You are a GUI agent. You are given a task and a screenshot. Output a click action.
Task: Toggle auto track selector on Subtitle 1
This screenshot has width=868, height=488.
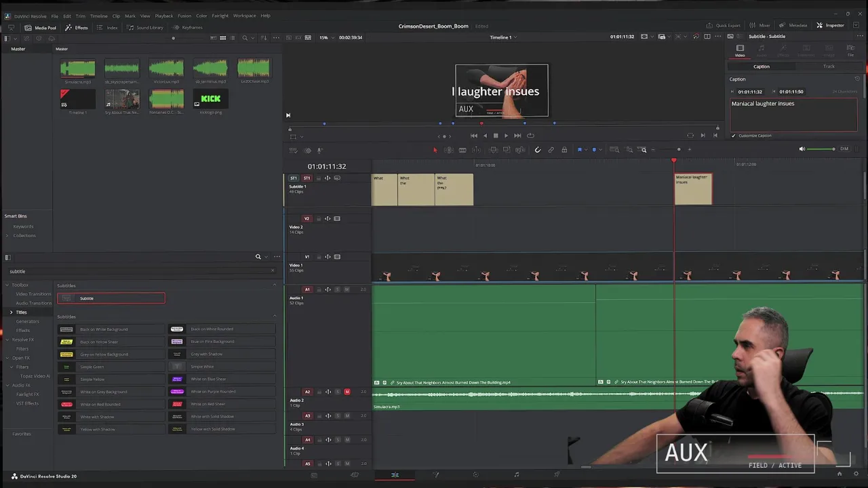click(x=328, y=178)
